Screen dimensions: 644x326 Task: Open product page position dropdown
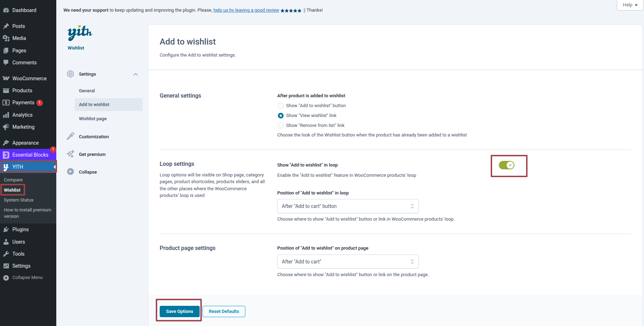[348, 262]
